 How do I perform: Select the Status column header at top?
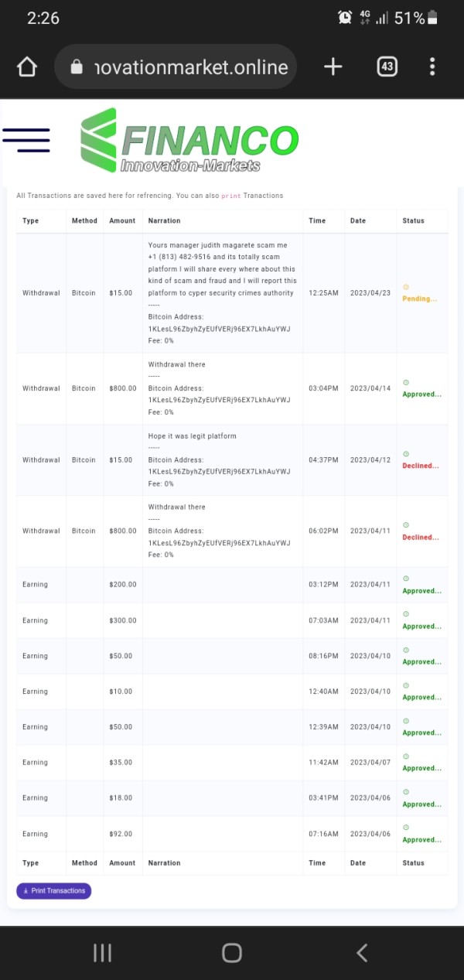413,221
